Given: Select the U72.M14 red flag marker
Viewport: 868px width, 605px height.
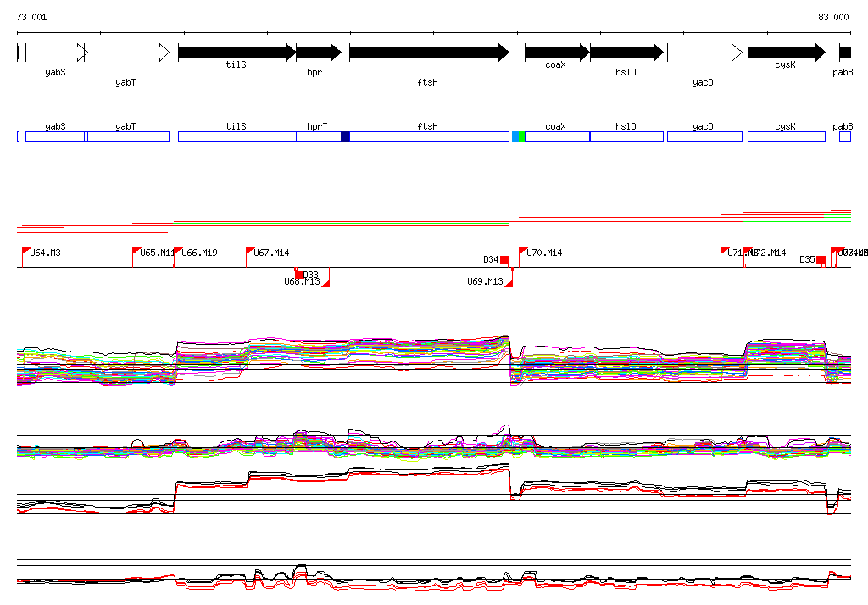Looking at the screenshot, I should click(748, 253).
